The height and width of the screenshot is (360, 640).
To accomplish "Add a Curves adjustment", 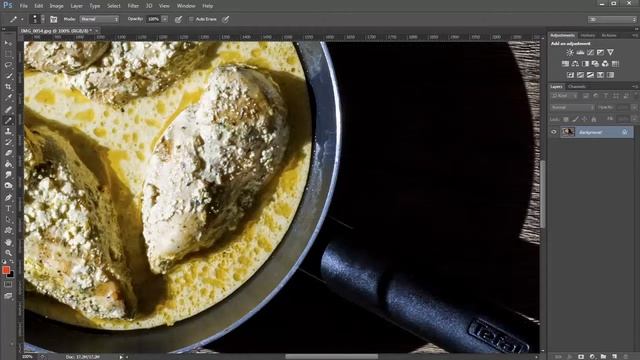I will 590,52.
